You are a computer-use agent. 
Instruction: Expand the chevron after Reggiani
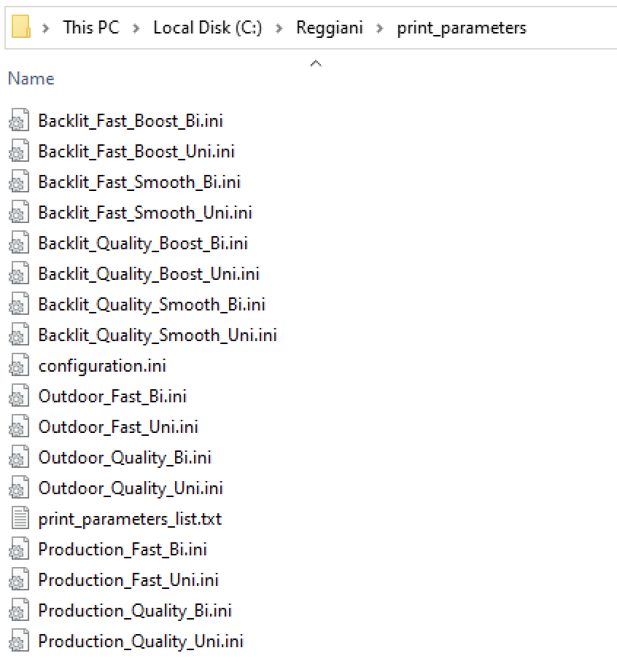(380, 28)
